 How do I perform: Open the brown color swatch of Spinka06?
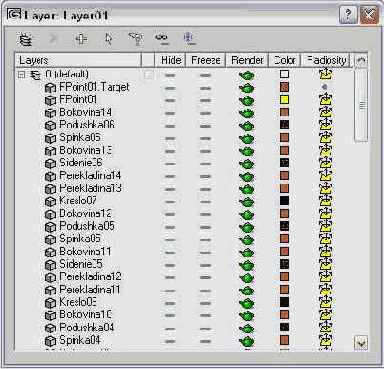point(284,137)
